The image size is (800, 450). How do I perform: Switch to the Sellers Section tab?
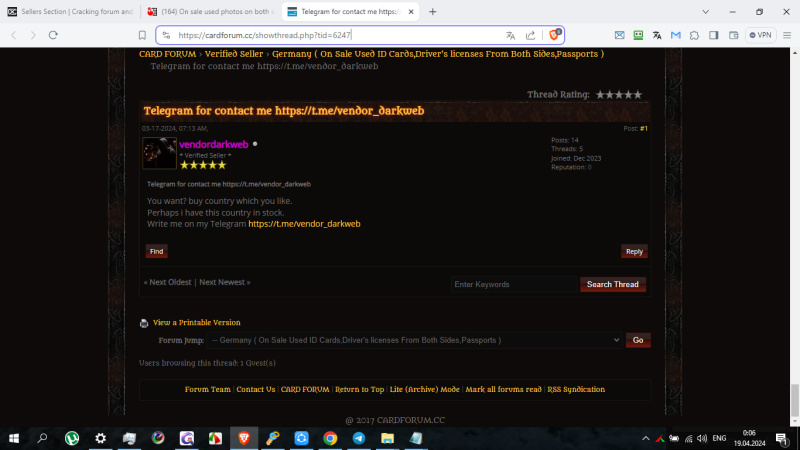click(70, 11)
